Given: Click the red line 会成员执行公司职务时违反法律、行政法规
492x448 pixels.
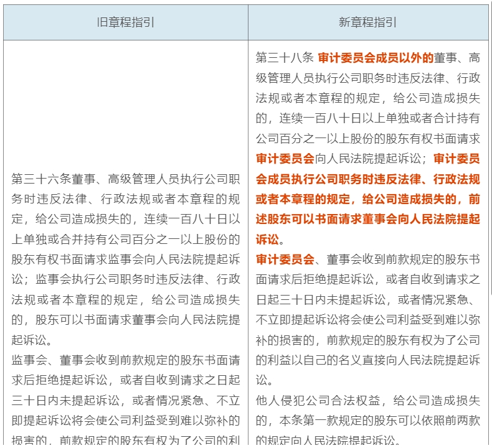Looking at the screenshot, I should point(367,179).
